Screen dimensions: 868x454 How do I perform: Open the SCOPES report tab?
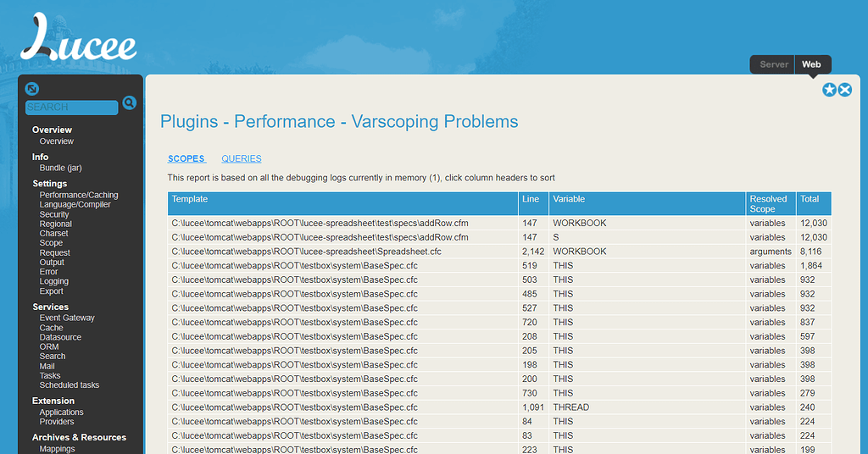coord(186,158)
